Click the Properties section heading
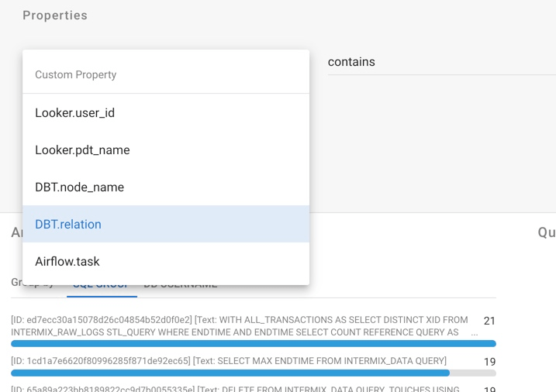Image resolution: width=556 pixels, height=392 pixels. point(55,15)
